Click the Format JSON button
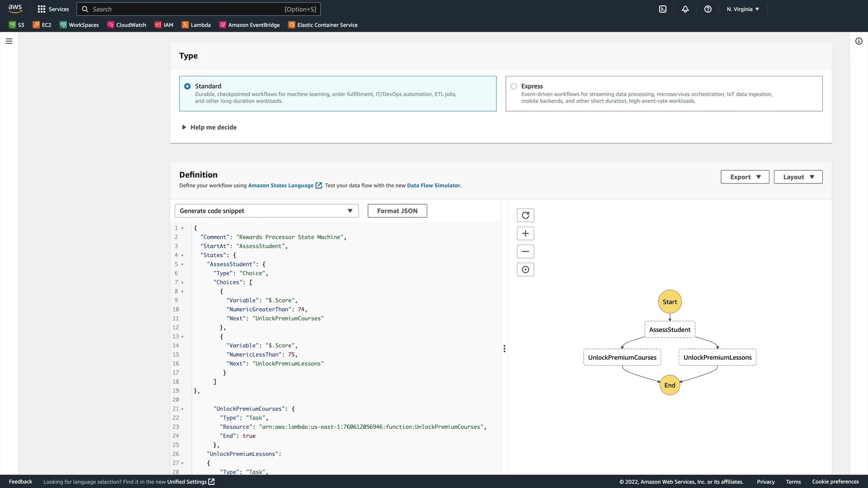 [397, 211]
